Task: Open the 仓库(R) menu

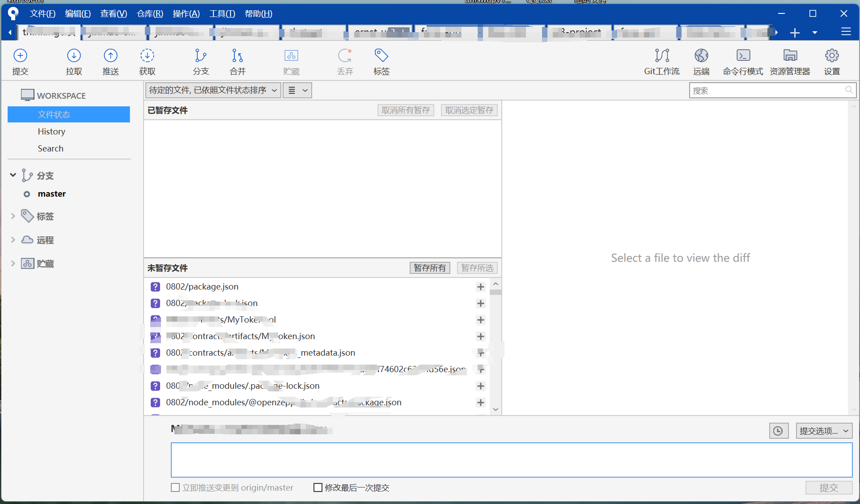Action: click(150, 14)
